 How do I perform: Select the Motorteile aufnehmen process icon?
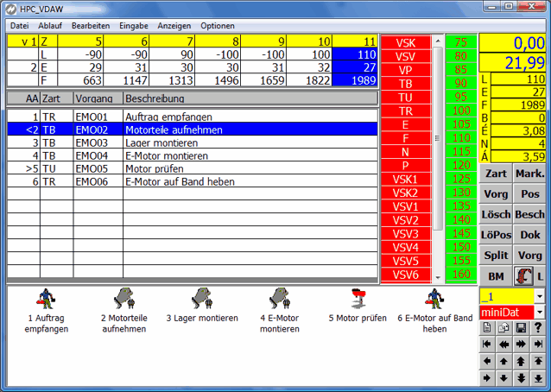point(124,299)
